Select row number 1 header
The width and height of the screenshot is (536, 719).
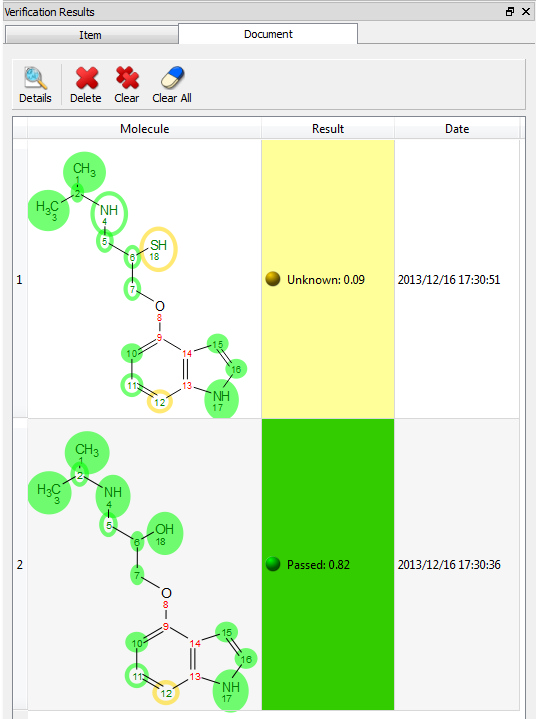[x=20, y=279]
